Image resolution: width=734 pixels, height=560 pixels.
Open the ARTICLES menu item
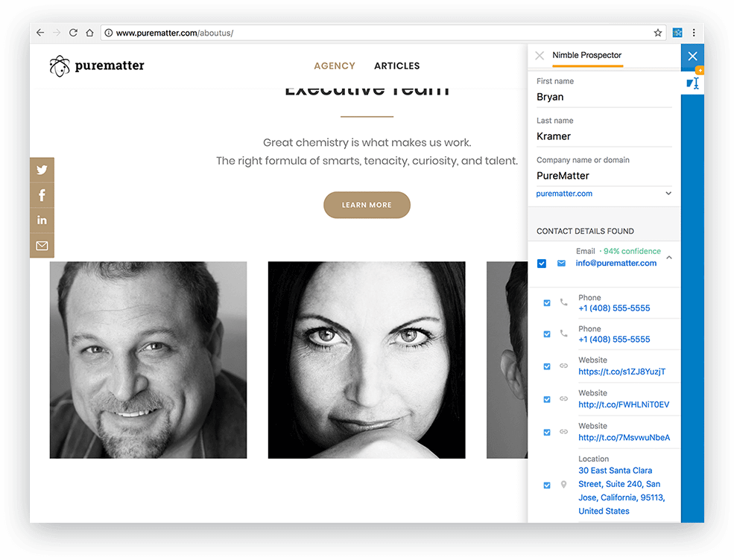point(396,66)
